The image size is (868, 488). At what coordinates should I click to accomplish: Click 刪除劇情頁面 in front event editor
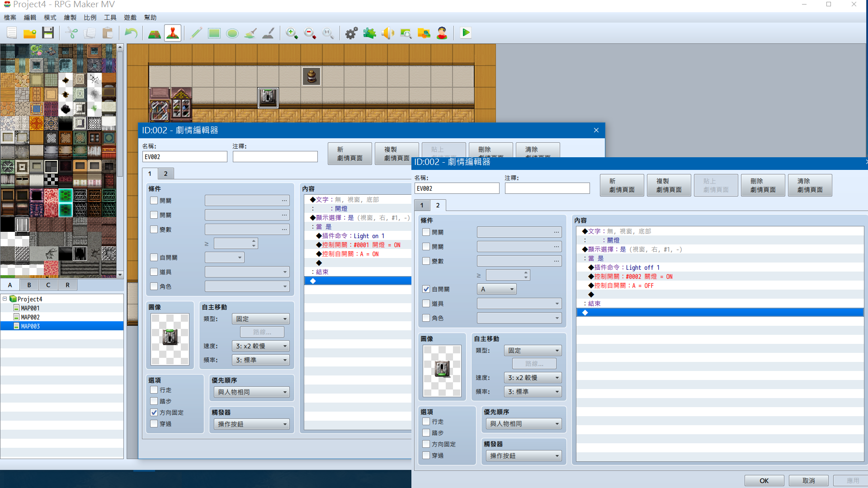click(763, 185)
